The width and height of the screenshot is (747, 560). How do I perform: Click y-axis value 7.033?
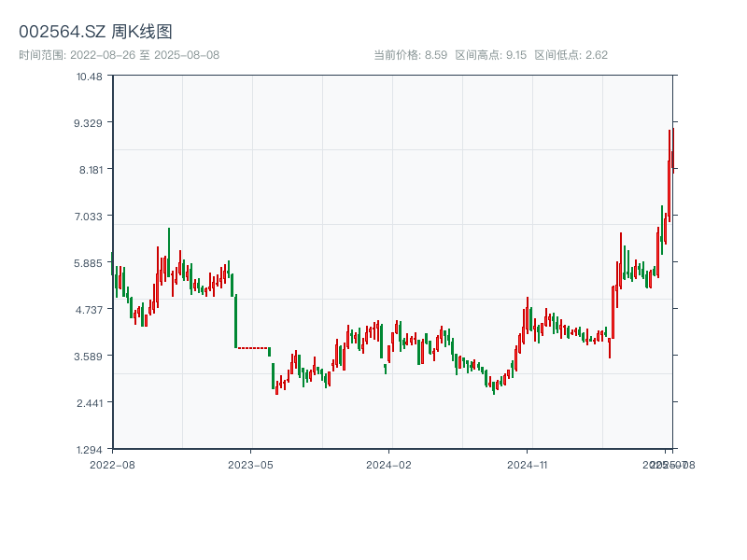(x=88, y=217)
